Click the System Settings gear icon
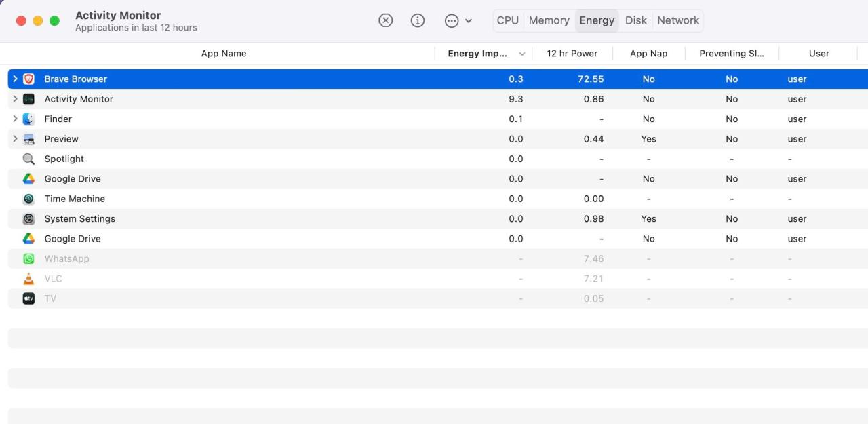Screen dimensions: 868x424 coord(28,219)
